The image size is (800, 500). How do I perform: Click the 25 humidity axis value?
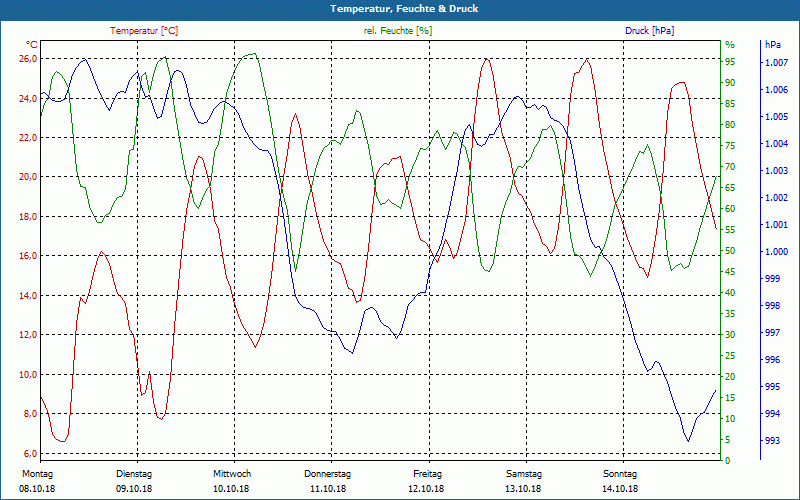tap(730, 356)
